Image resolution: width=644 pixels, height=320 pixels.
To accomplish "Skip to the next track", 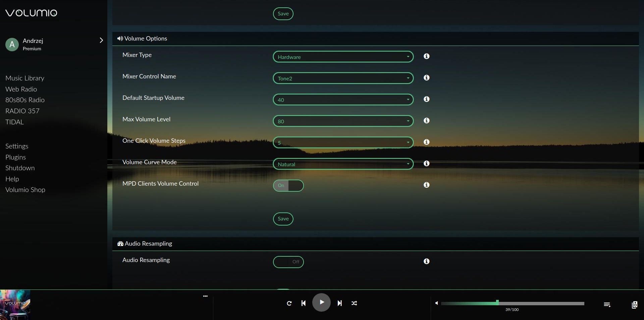I will pos(339,303).
